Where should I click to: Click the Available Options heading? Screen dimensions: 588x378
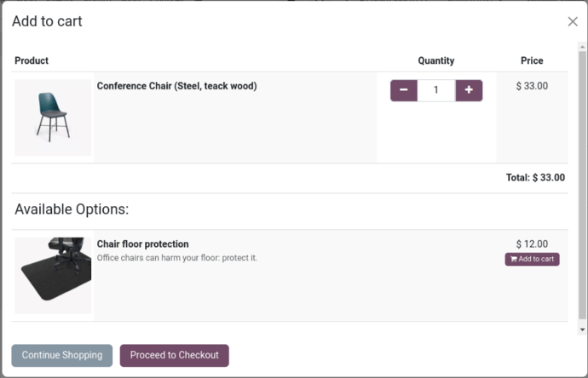(72, 209)
